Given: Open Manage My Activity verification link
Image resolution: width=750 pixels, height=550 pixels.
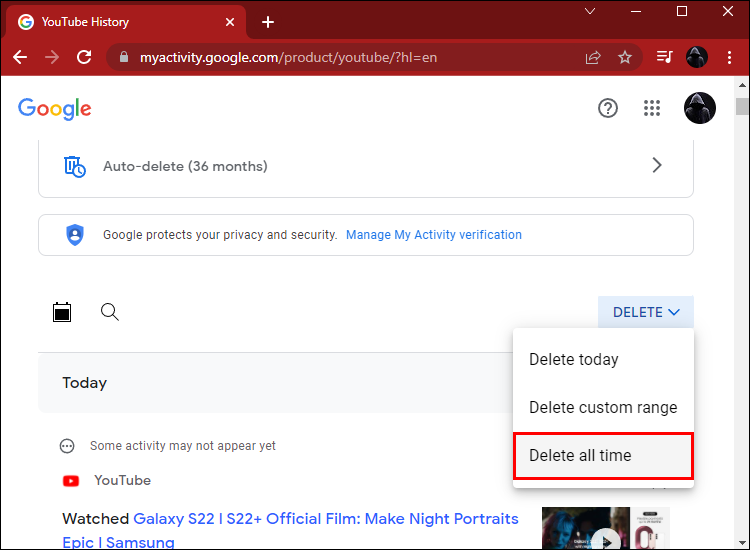Looking at the screenshot, I should pyautogui.click(x=434, y=235).
